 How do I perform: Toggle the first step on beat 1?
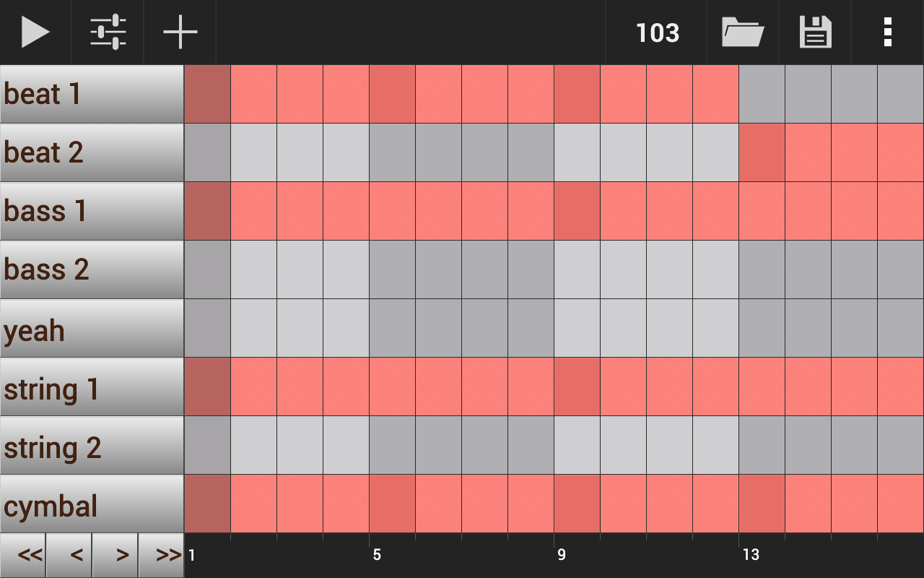(x=207, y=94)
